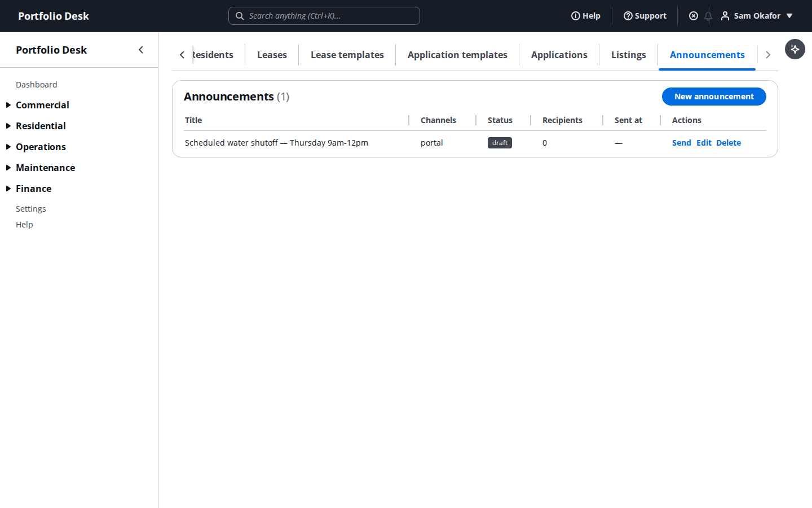
Task: Click the 'Scheduled water shutoff' title cell
Action: (276, 143)
